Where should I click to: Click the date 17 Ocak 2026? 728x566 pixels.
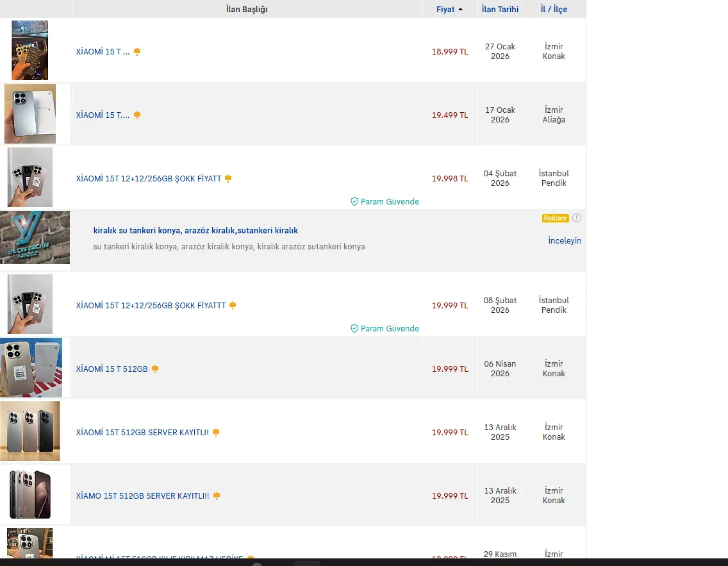[x=500, y=115]
